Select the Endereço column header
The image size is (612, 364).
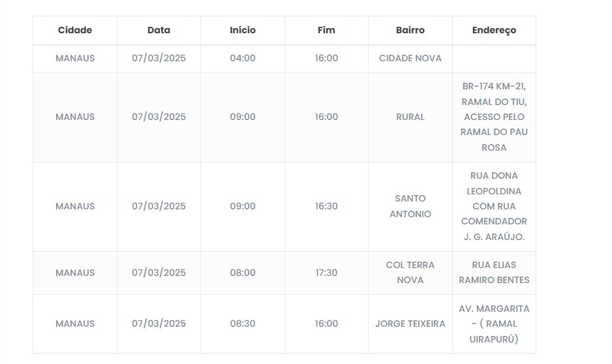coord(494,30)
